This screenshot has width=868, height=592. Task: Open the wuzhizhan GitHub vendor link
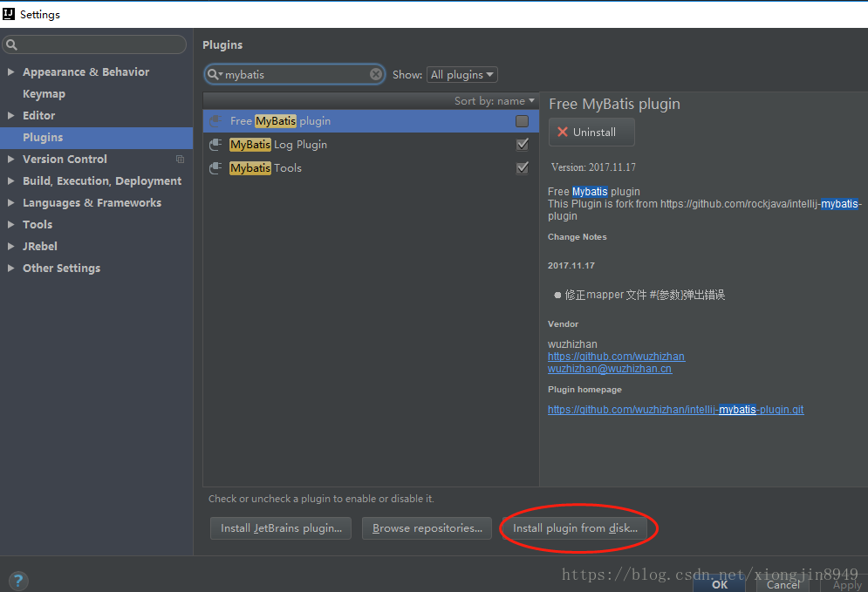pyautogui.click(x=616, y=356)
